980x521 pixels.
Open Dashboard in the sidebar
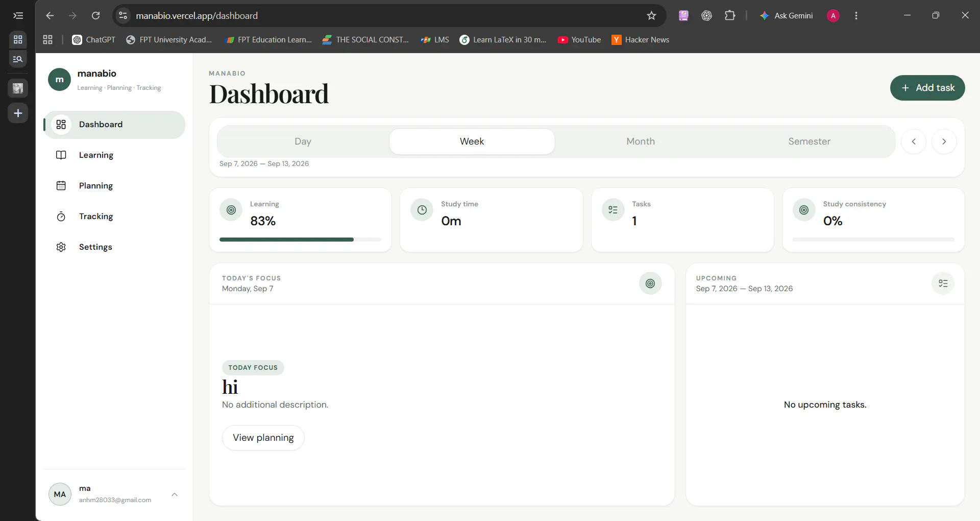[114, 125]
